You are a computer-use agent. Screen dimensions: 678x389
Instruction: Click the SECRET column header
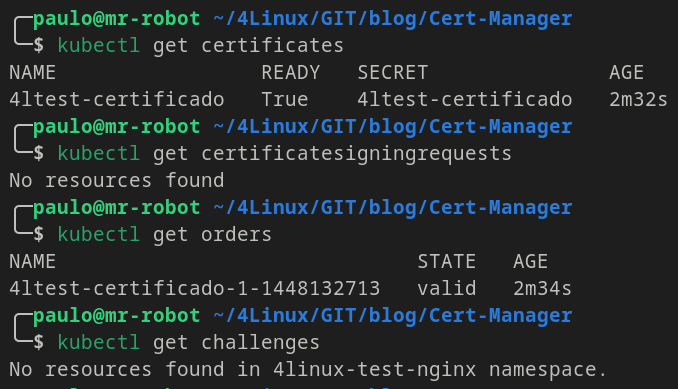(x=393, y=72)
